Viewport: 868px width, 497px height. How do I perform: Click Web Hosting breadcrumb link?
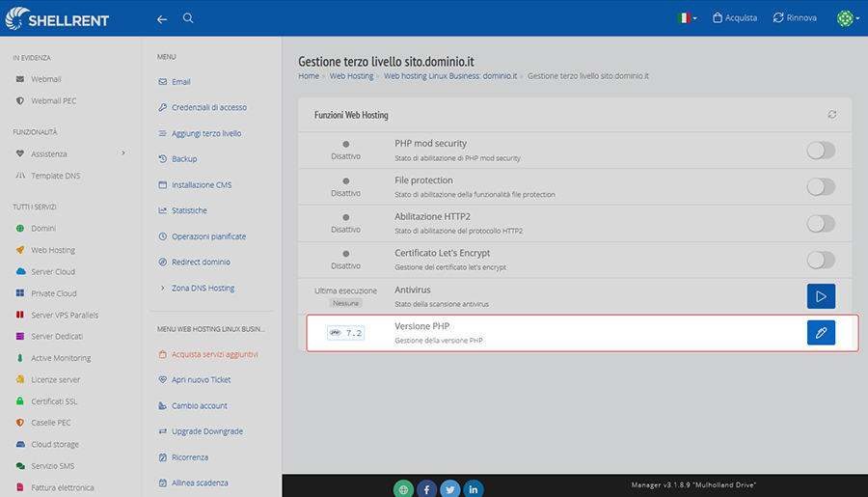[351, 76]
